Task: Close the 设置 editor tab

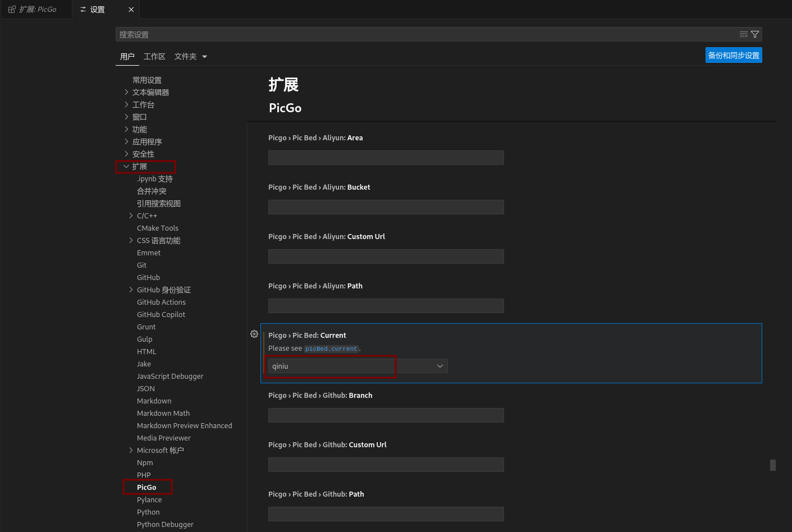Action: click(131, 10)
